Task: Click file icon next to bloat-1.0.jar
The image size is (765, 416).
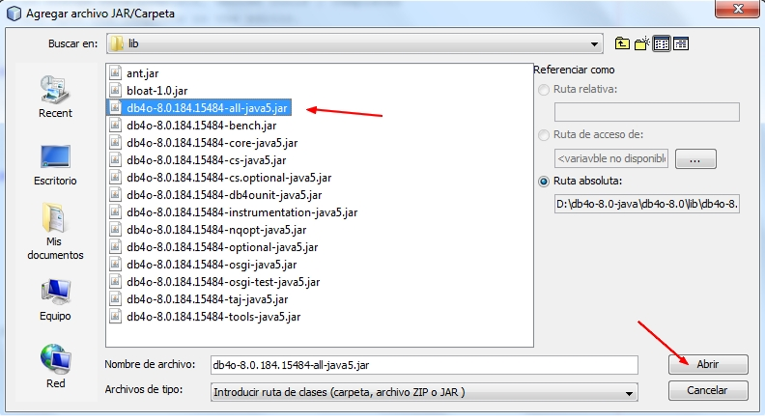Action: pos(115,90)
